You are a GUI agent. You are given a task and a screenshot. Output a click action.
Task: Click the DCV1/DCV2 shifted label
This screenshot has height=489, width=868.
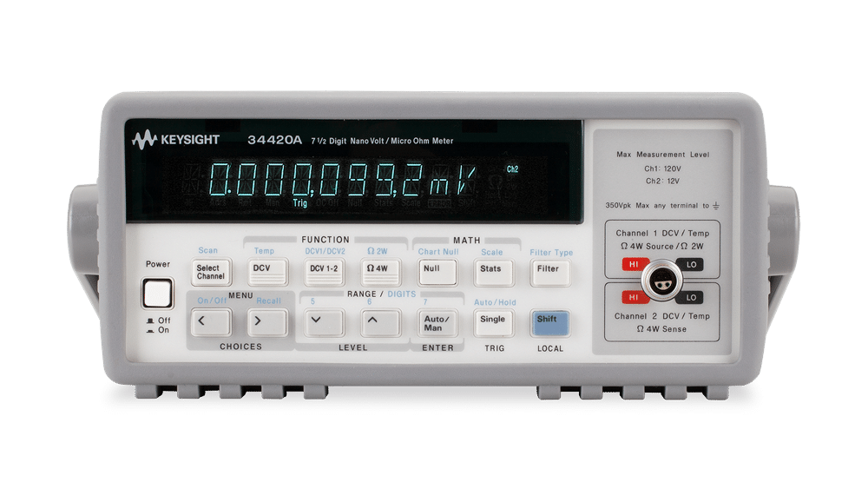pos(325,251)
